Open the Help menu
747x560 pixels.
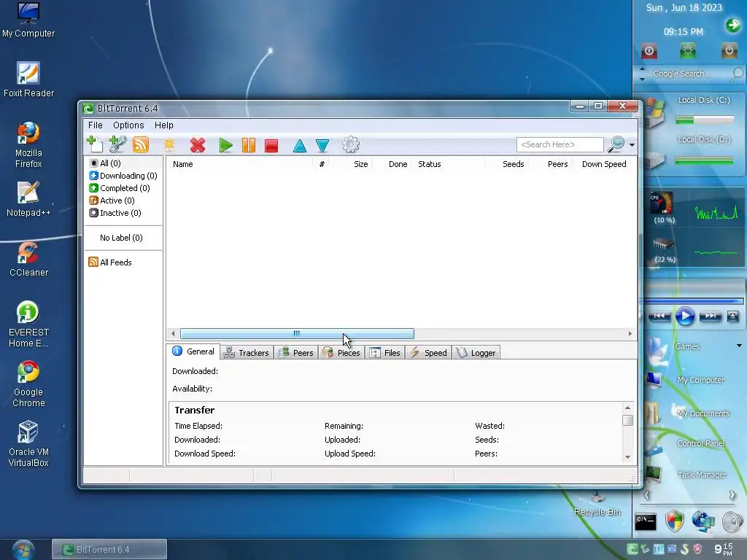point(164,125)
